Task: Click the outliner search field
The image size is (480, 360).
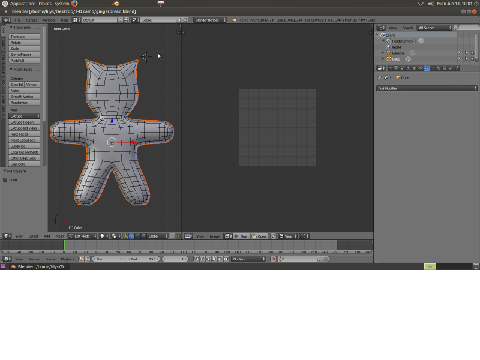Action: (x=468, y=28)
